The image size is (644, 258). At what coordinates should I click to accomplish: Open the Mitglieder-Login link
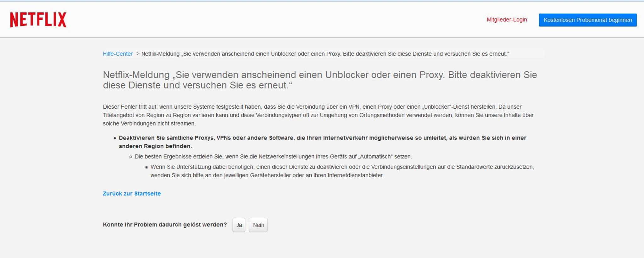pyautogui.click(x=507, y=20)
